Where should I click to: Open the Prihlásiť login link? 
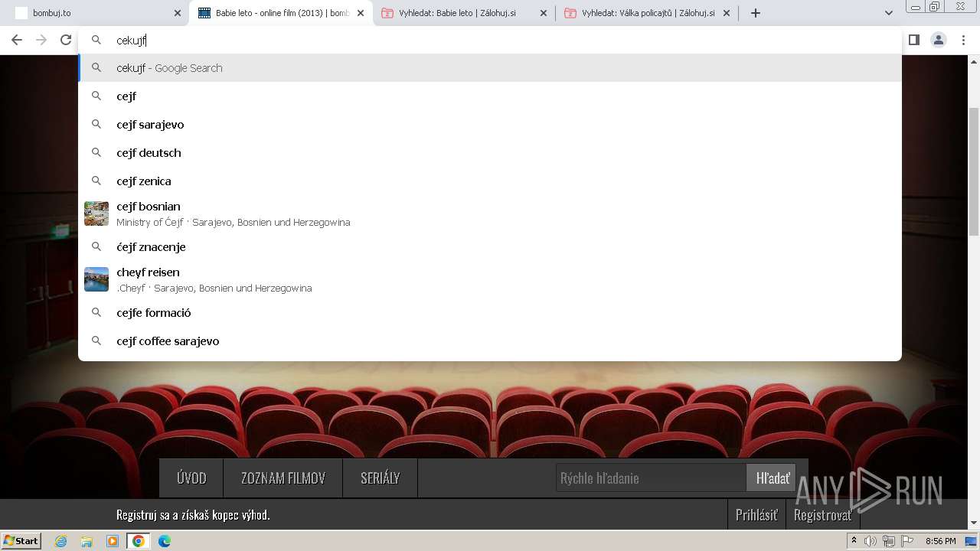[x=756, y=515]
